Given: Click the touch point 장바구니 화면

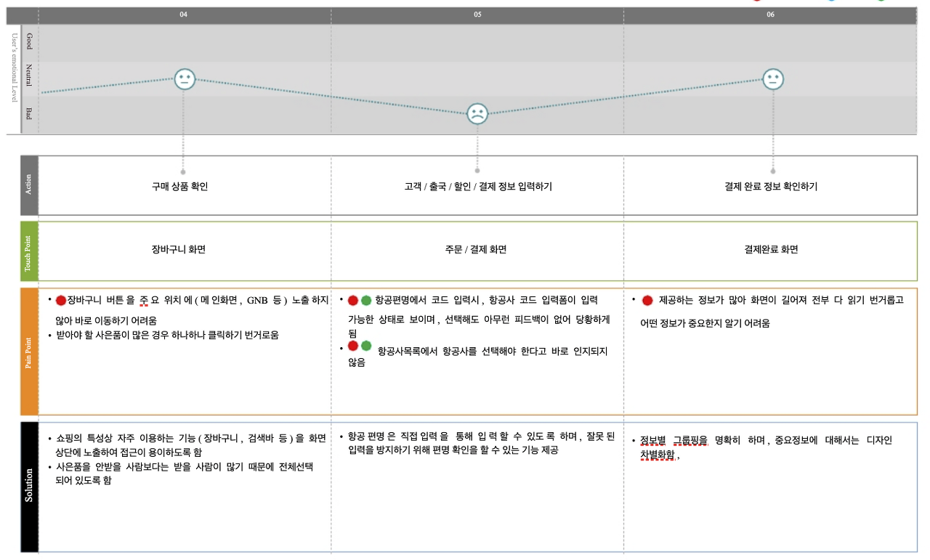Looking at the screenshot, I should pyautogui.click(x=179, y=250).
